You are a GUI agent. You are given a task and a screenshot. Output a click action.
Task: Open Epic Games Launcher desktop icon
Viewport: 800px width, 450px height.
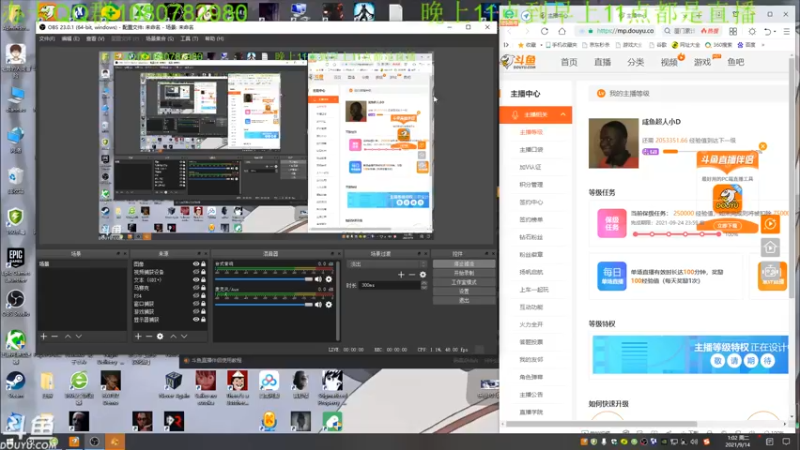point(15,264)
